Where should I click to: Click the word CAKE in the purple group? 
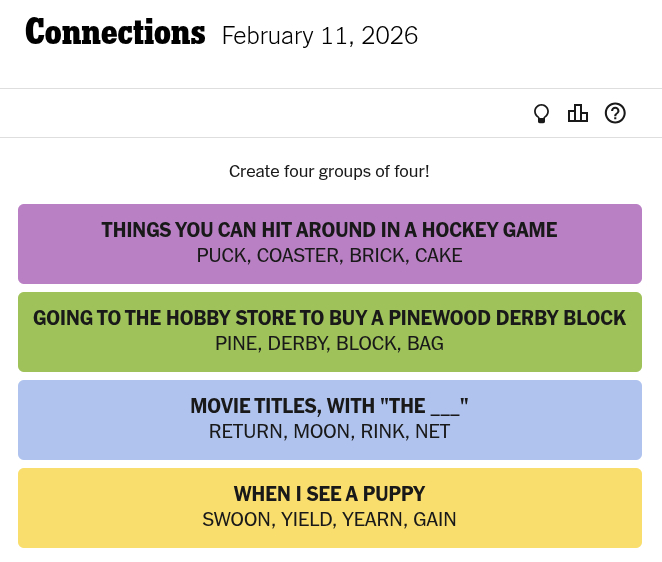(x=439, y=256)
